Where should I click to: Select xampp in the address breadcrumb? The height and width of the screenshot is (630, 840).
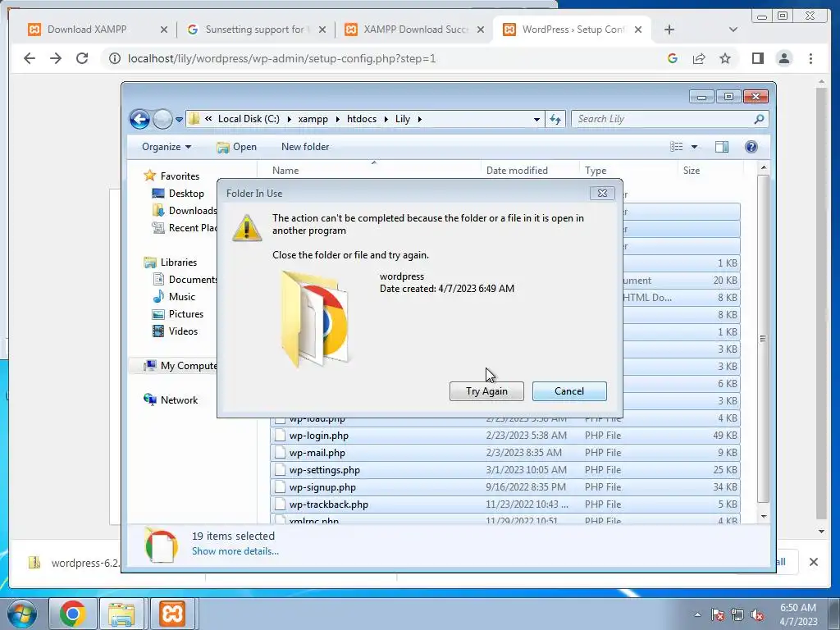tap(313, 119)
